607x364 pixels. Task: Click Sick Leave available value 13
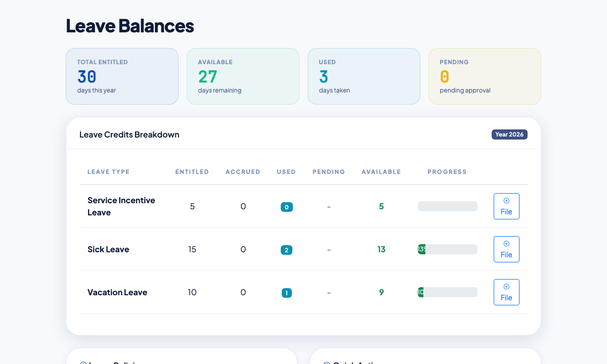381,249
